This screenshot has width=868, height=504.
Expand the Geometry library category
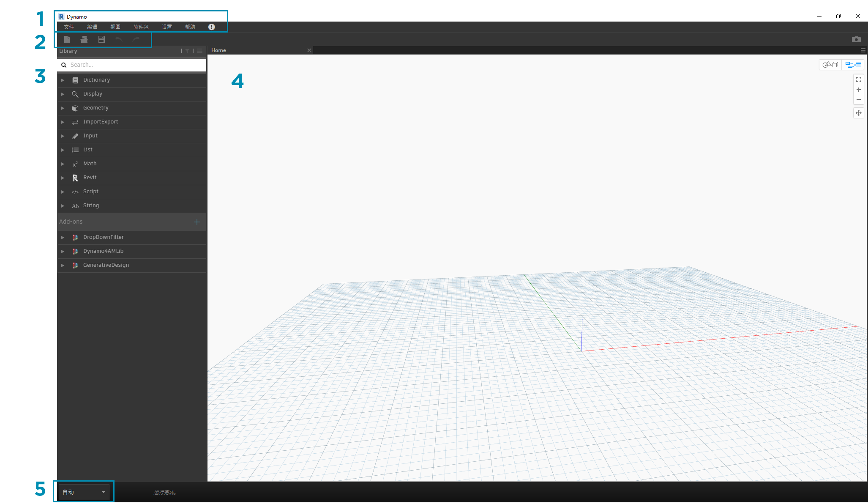coord(96,108)
